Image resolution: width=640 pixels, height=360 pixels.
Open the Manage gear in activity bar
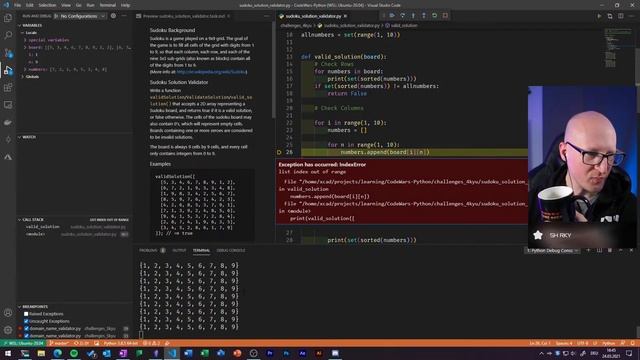[x=8, y=330]
